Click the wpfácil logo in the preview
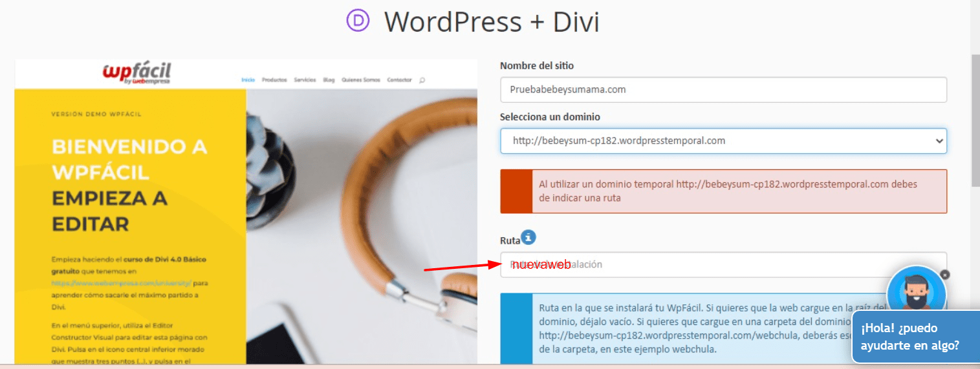The width and height of the screenshot is (980, 369). (136, 74)
